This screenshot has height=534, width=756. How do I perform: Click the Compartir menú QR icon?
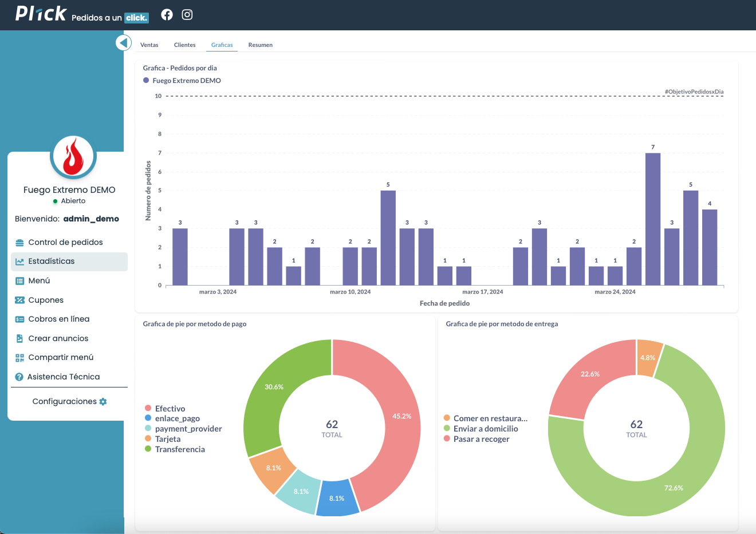pos(19,358)
